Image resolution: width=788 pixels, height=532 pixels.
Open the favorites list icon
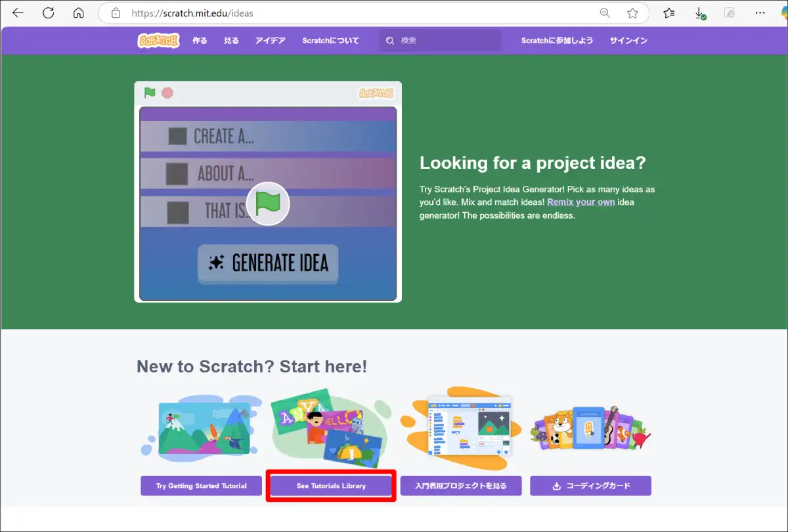(668, 13)
